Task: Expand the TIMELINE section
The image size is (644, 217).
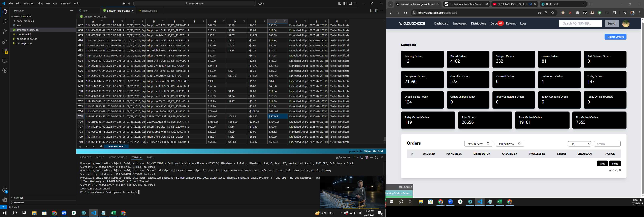Action: (x=19, y=203)
